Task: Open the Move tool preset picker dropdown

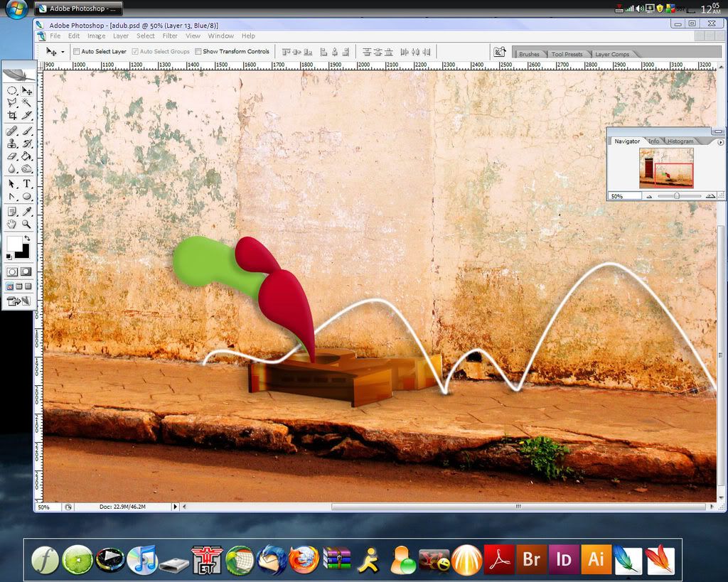Action: pyautogui.click(x=63, y=52)
